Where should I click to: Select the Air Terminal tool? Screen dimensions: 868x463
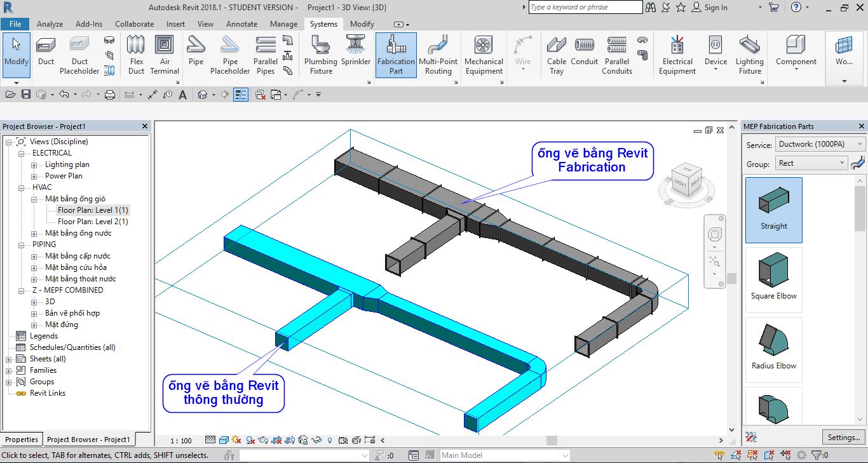point(165,54)
